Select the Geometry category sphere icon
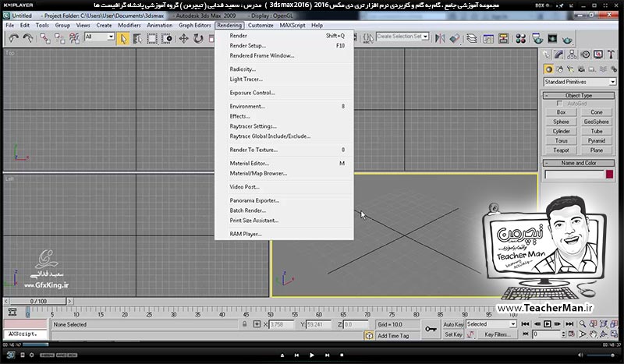Screen dimensions: 624x364 point(549,69)
